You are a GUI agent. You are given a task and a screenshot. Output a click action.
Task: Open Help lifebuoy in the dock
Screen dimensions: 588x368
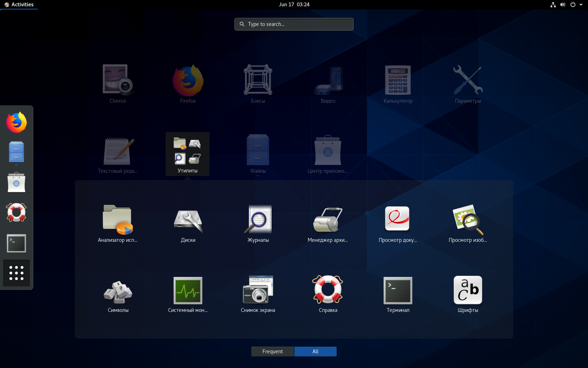(x=16, y=213)
